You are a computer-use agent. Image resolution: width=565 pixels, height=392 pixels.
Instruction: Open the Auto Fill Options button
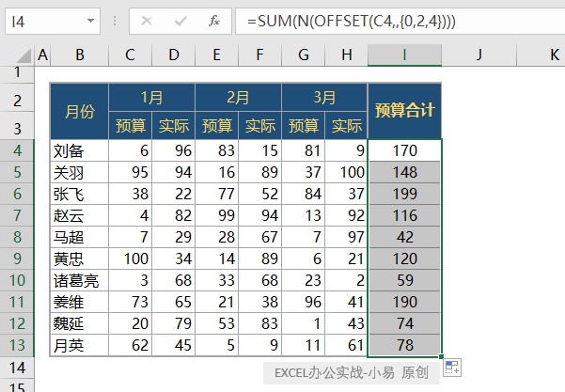coord(452,368)
